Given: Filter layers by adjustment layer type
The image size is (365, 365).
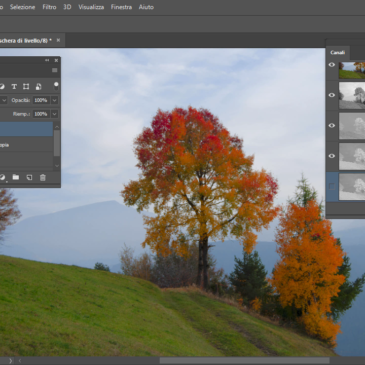Looking at the screenshot, I should point(2,87).
